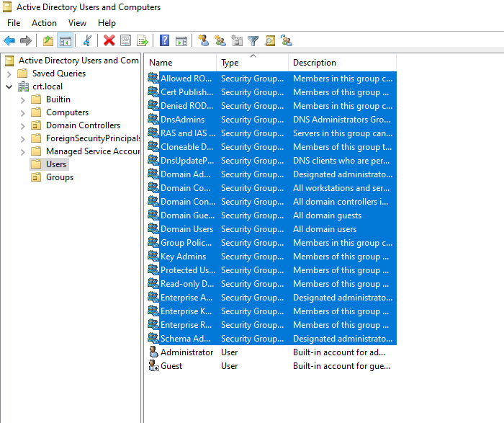Select Builtin in the tree
Screen dimensions: 504x423
58,99
